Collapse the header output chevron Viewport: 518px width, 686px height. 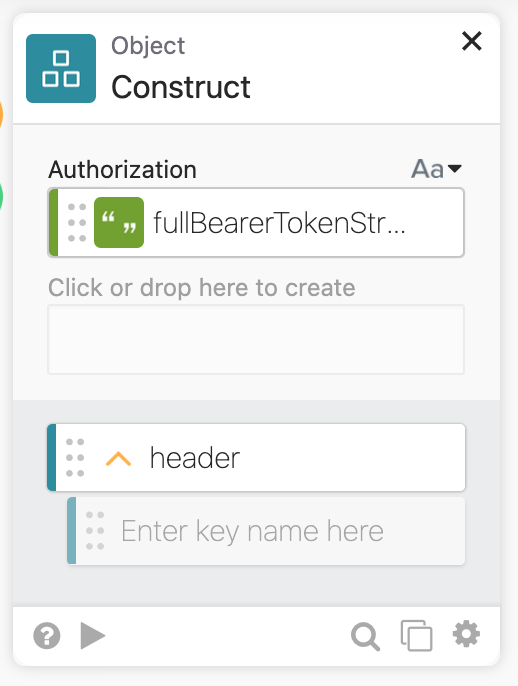(x=118, y=458)
